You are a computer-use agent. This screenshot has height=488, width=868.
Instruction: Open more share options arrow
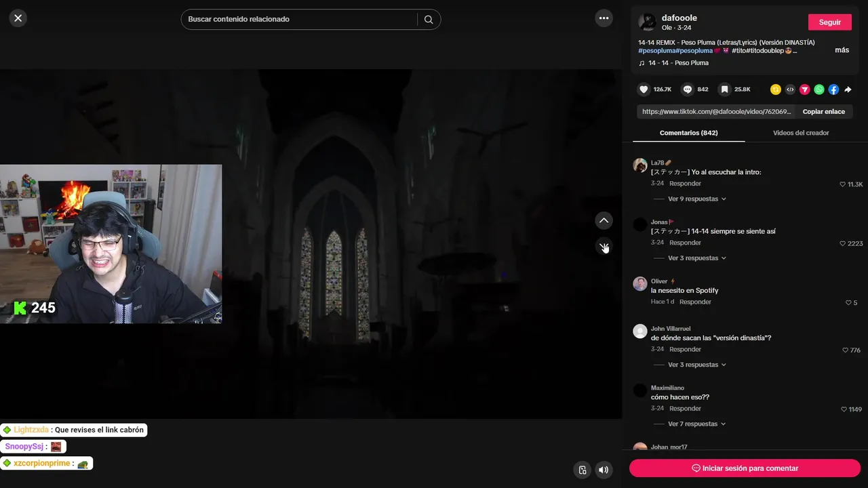pos(848,89)
